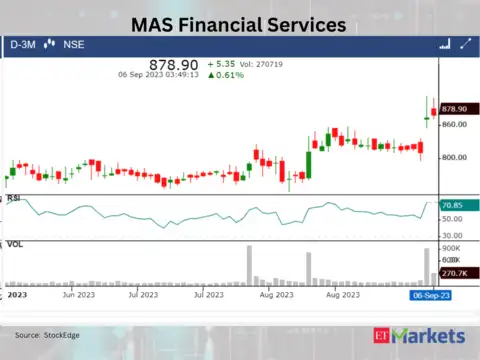
Task: Click the 800.00 price axis label
Action: (x=454, y=157)
